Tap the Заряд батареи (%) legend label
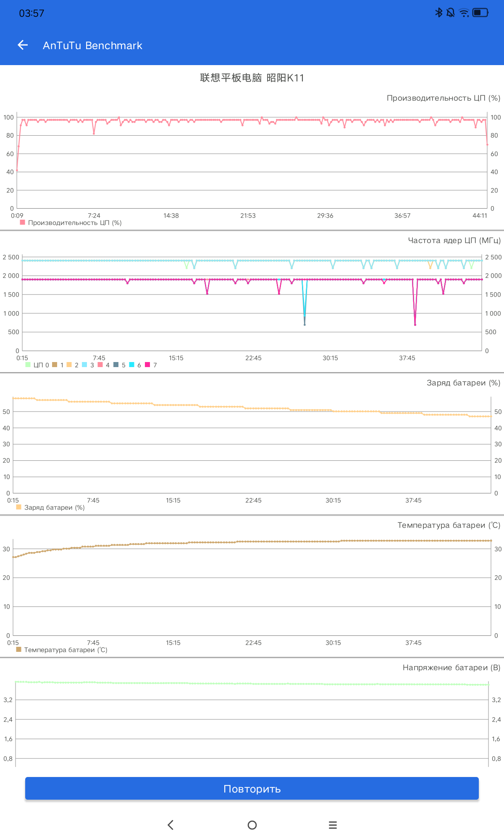504x840 pixels. (55, 507)
